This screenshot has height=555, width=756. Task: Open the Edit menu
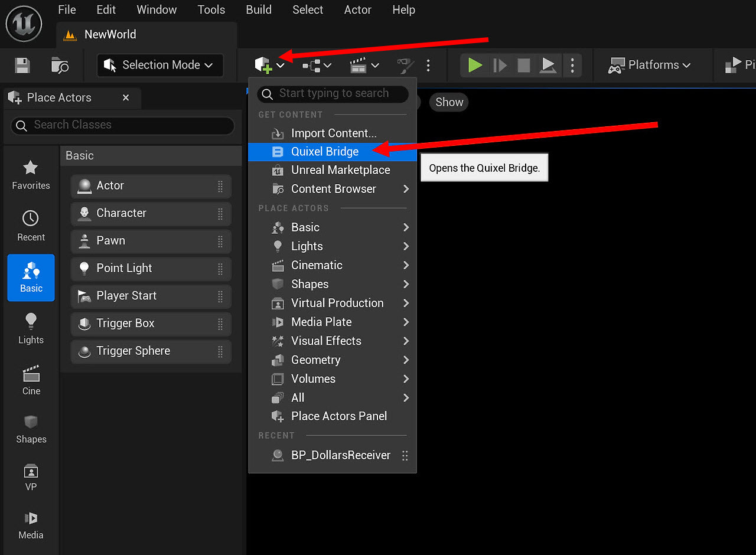[106, 10]
